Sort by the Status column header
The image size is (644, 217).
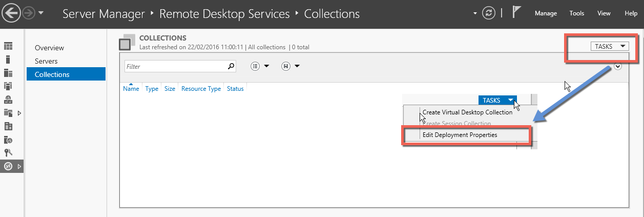(235, 89)
